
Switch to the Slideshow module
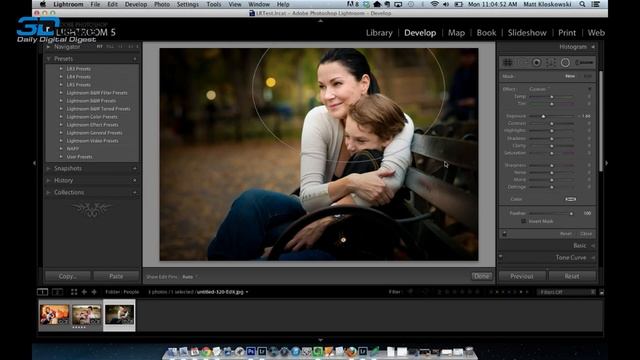tap(527, 33)
